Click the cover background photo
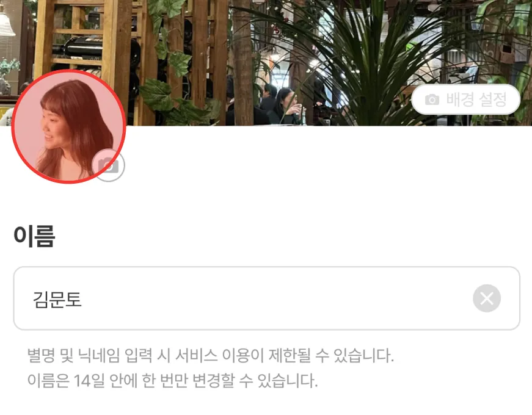 (266, 63)
